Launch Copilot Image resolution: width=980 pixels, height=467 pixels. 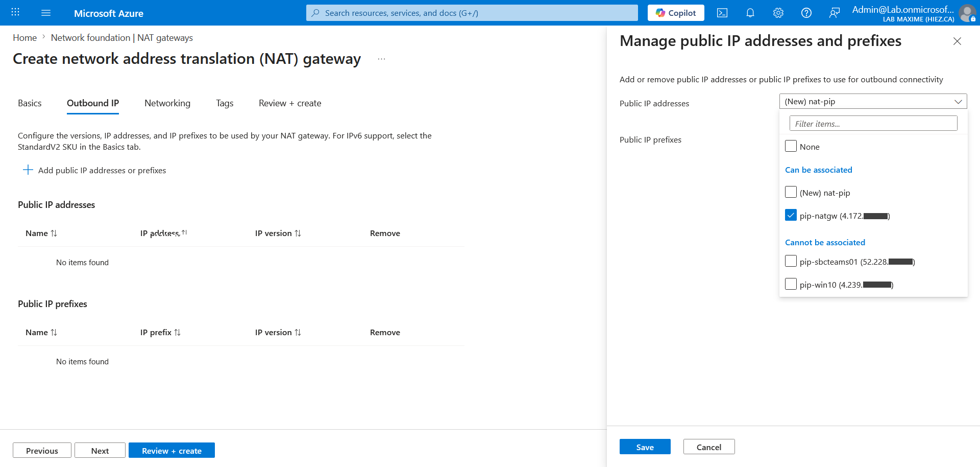(676, 13)
